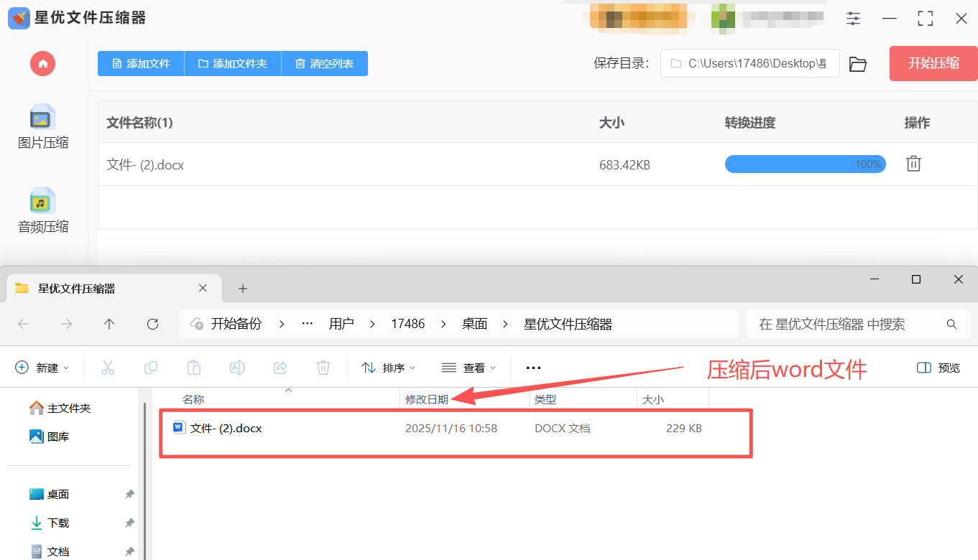Open 主文件夹 in the navigation pane
The width and height of the screenshot is (978, 560).
pyautogui.click(x=60, y=408)
